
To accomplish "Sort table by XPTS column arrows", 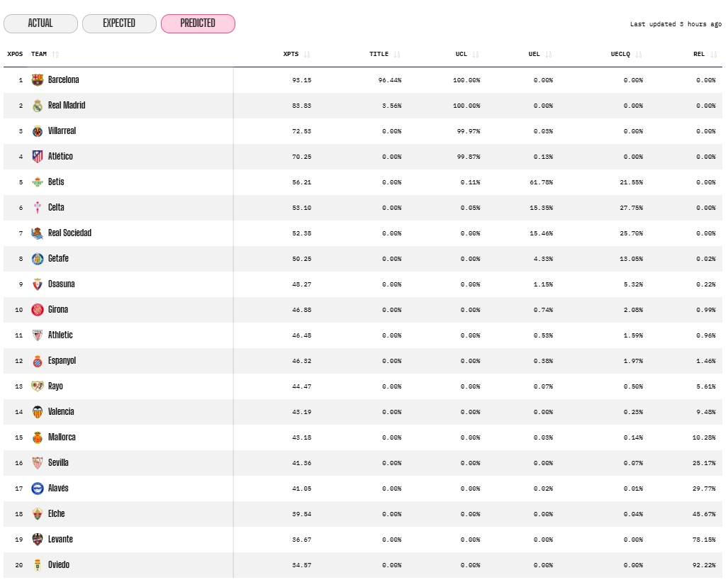I will click(307, 55).
